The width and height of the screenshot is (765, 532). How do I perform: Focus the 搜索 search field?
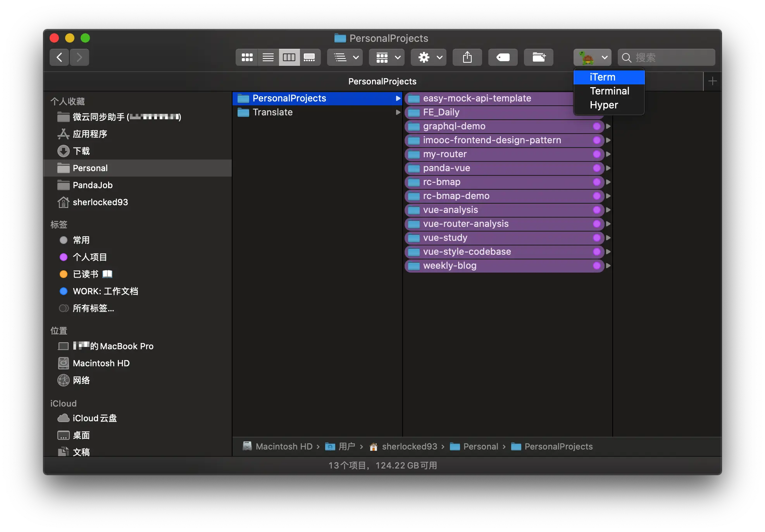point(667,57)
